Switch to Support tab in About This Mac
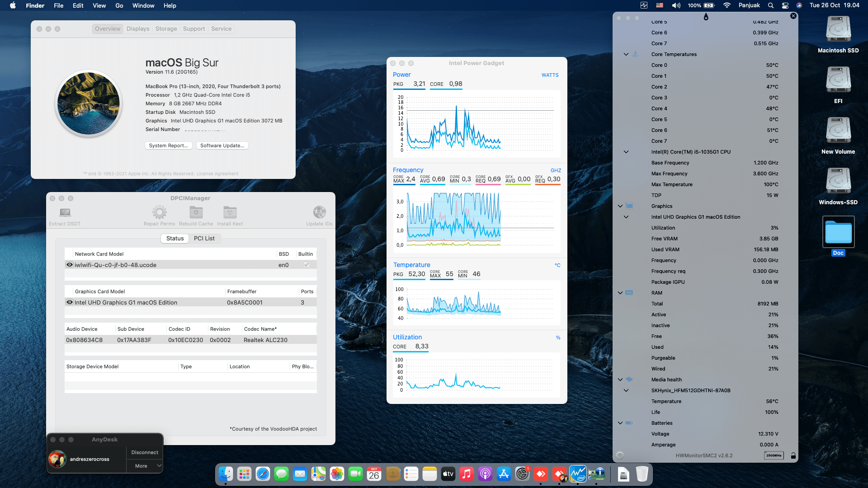This screenshot has width=868, height=488. pyautogui.click(x=194, y=28)
